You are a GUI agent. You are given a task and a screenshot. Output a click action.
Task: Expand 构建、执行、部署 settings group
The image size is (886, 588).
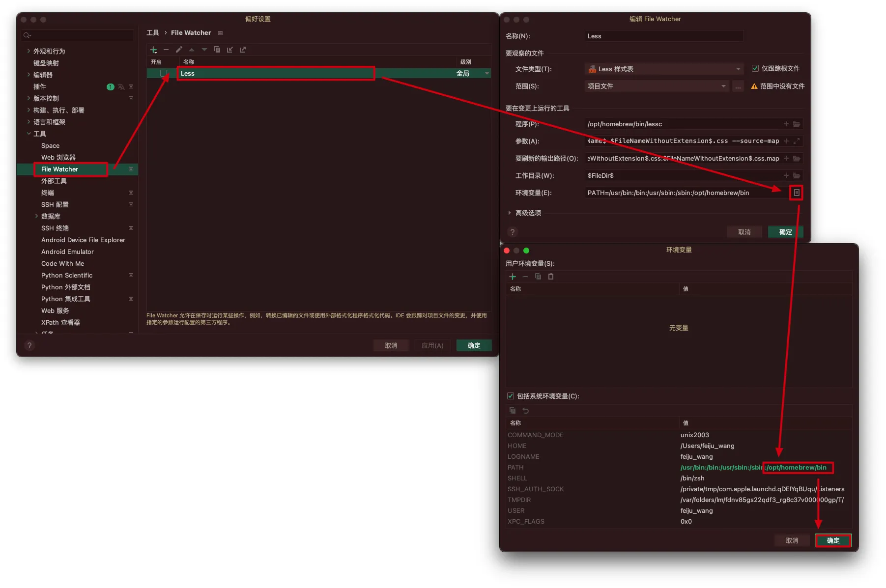pyautogui.click(x=29, y=110)
